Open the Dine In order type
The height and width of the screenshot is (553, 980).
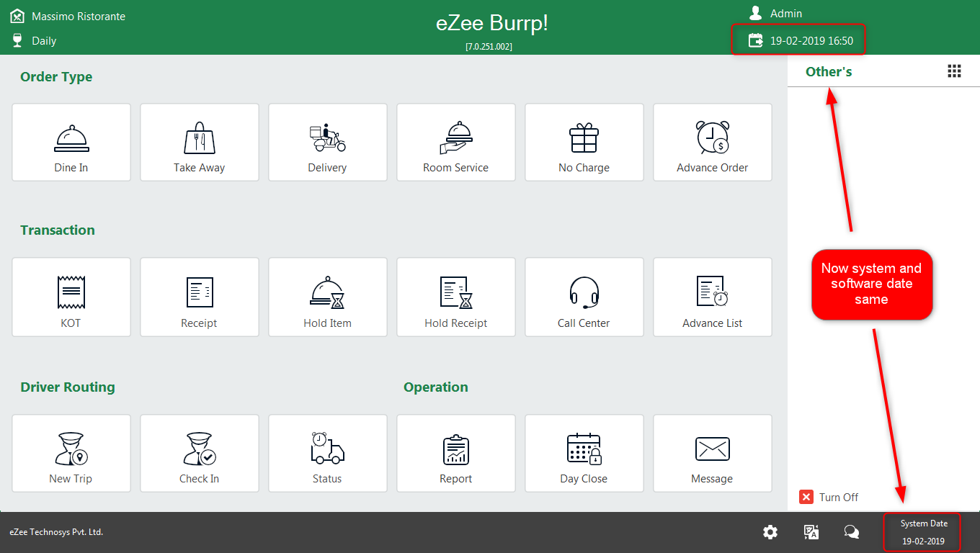(71, 142)
